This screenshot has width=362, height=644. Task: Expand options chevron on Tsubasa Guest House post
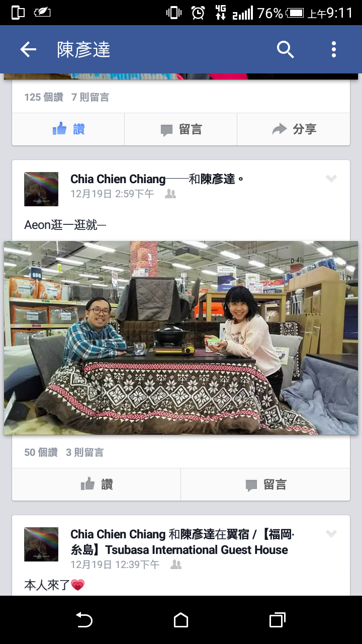331,534
